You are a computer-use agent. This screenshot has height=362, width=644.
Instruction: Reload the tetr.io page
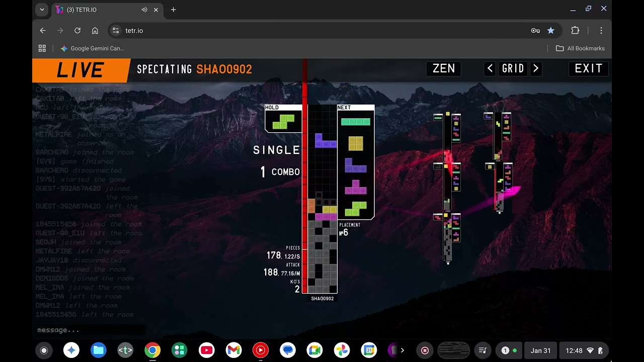77,31
